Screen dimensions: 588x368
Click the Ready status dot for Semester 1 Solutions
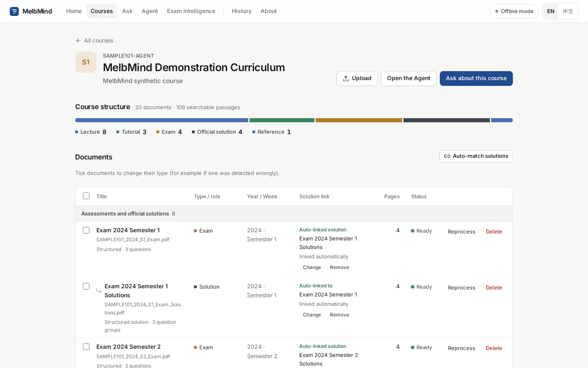[412, 287]
